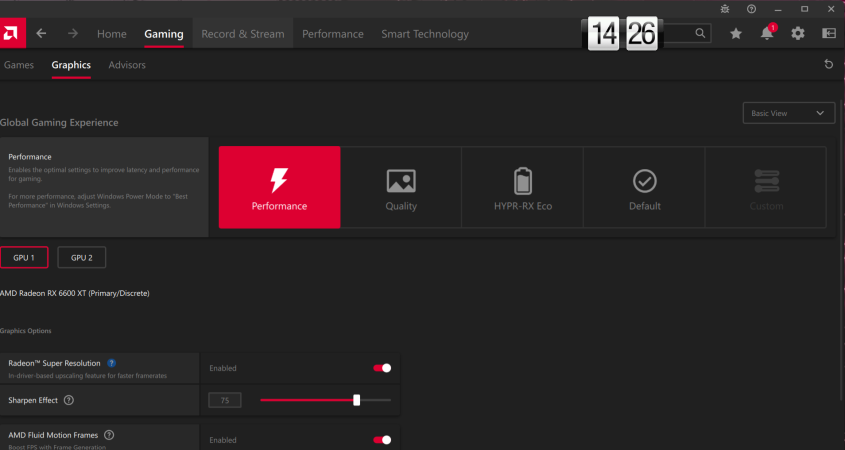Switch to the Advisors sub-tab
Image resolution: width=845 pixels, height=450 pixels.
pos(127,65)
